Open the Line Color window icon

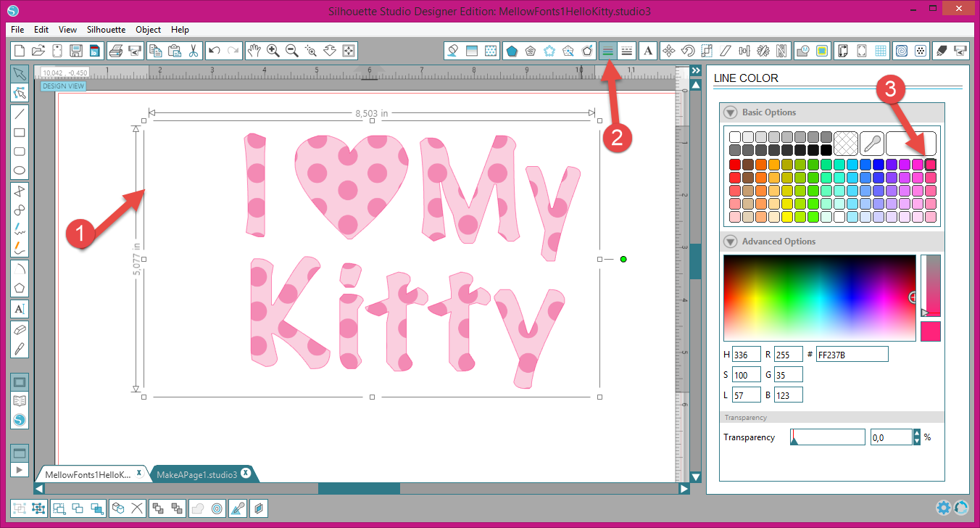click(x=608, y=51)
